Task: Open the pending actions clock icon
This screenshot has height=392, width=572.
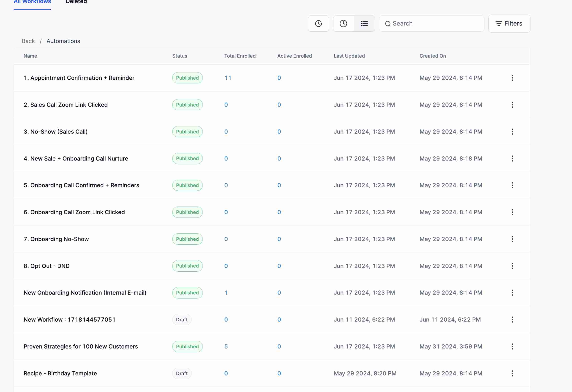Action: (x=343, y=23)
